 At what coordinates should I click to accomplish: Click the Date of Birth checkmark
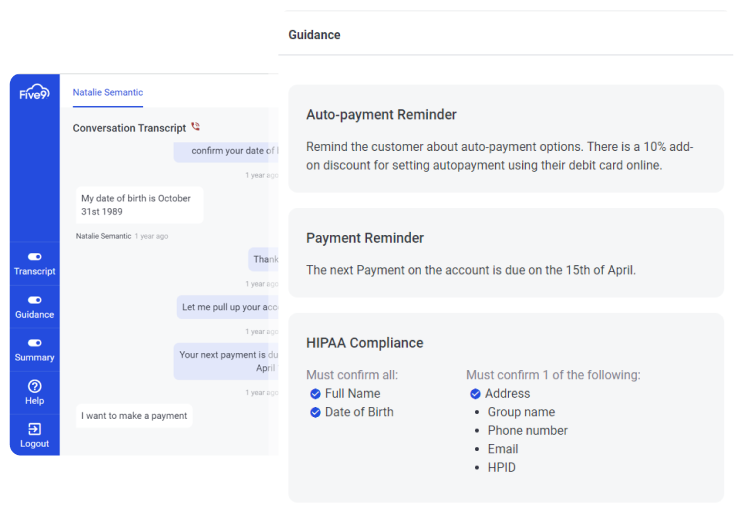point(315,412)
